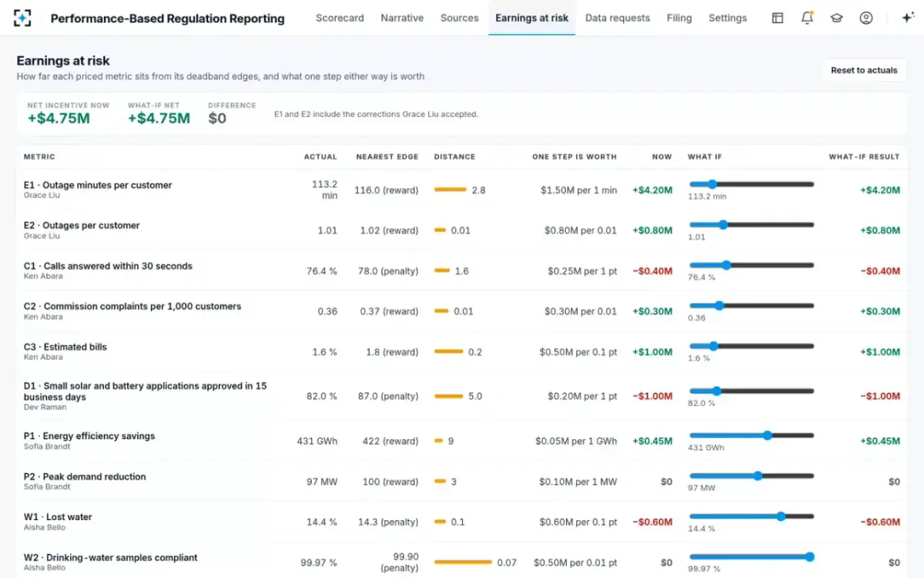
Task: Click 'W1 · Lost water'
Action: tap(58, 517)
